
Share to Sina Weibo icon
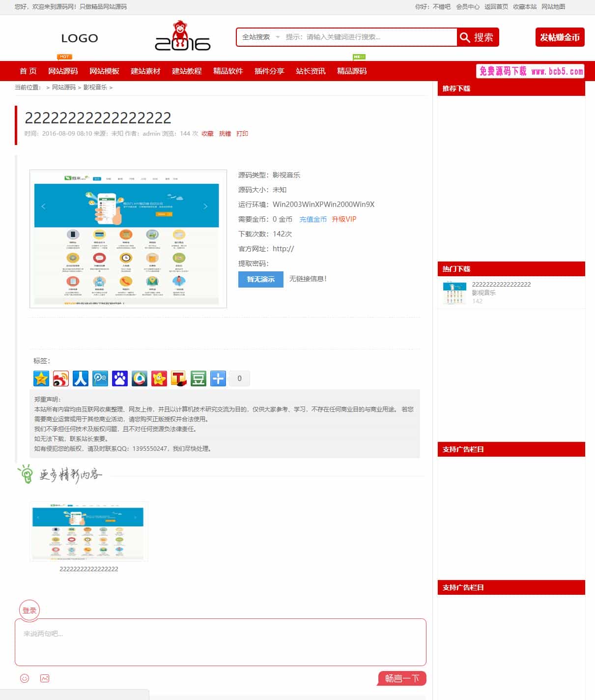coord(61,379)
